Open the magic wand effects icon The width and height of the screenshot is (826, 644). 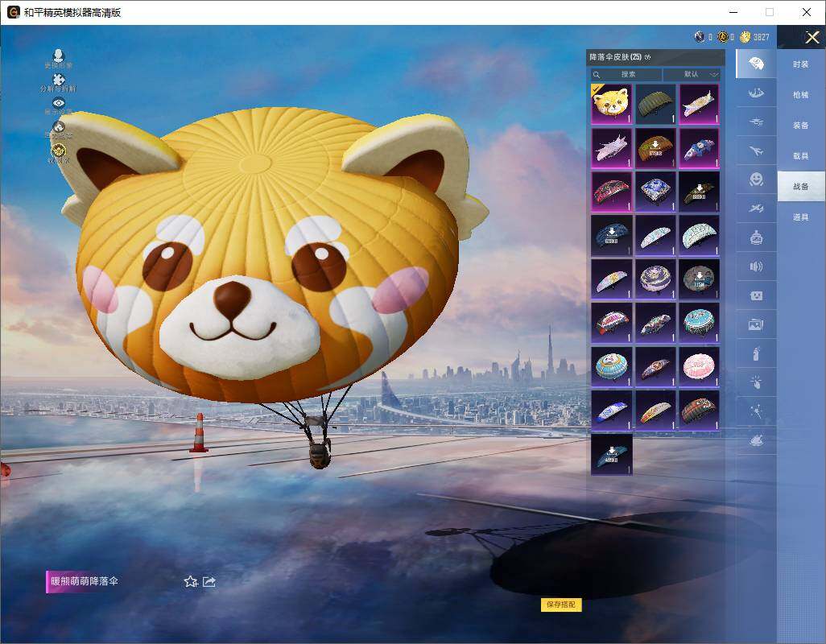pos(756,411)
